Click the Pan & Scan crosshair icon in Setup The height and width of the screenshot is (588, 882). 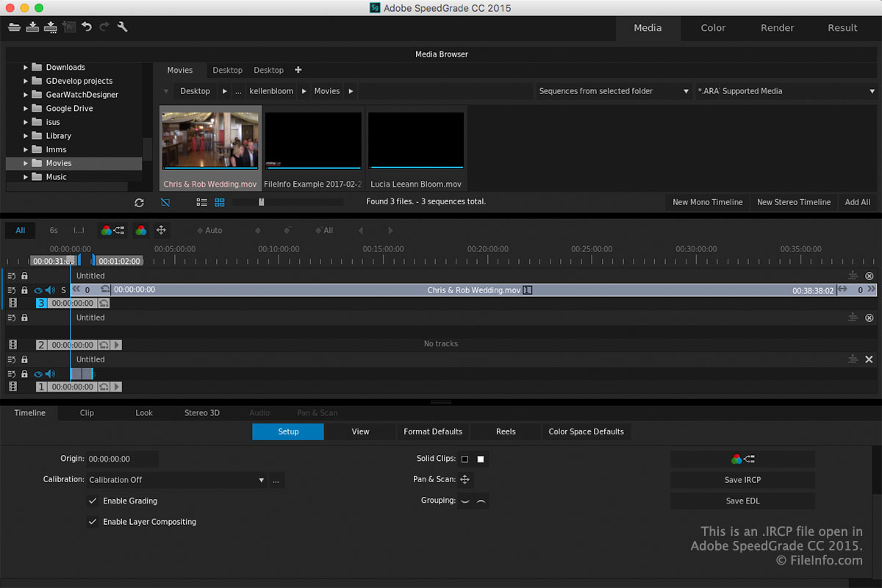coord(465,479)
